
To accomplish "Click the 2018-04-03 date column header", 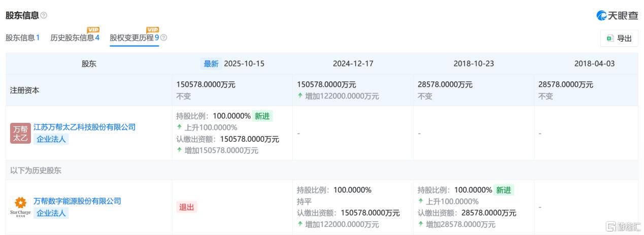I will pos(595,63).
